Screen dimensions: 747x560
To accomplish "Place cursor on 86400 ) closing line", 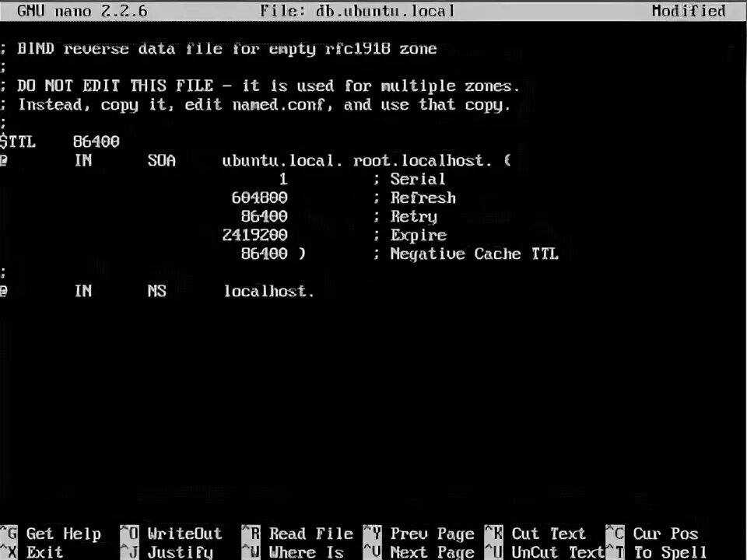I will [x=273, y=254].
